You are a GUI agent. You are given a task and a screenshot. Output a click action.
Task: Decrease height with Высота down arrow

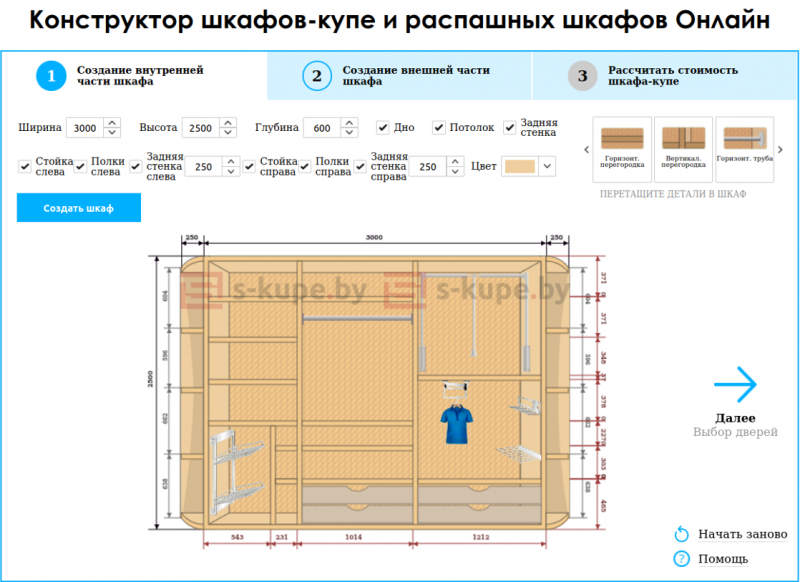tap(228, 132)
